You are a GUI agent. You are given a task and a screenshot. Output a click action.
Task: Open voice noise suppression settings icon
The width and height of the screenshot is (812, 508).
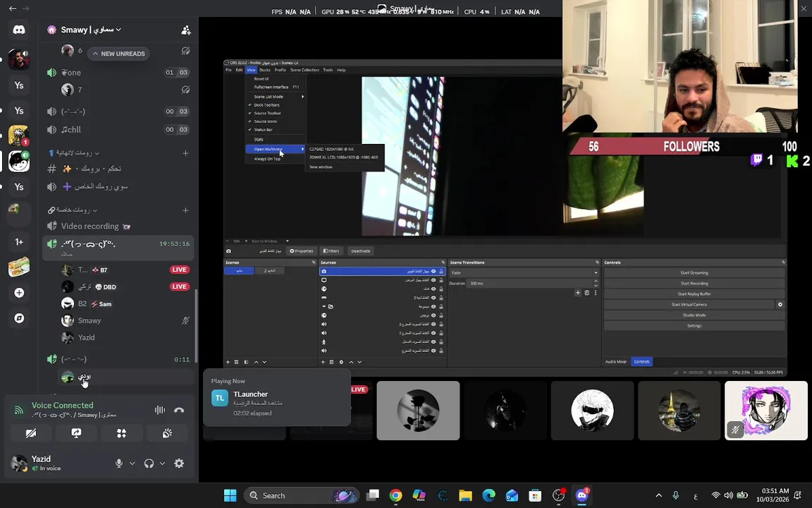point(159,410)
